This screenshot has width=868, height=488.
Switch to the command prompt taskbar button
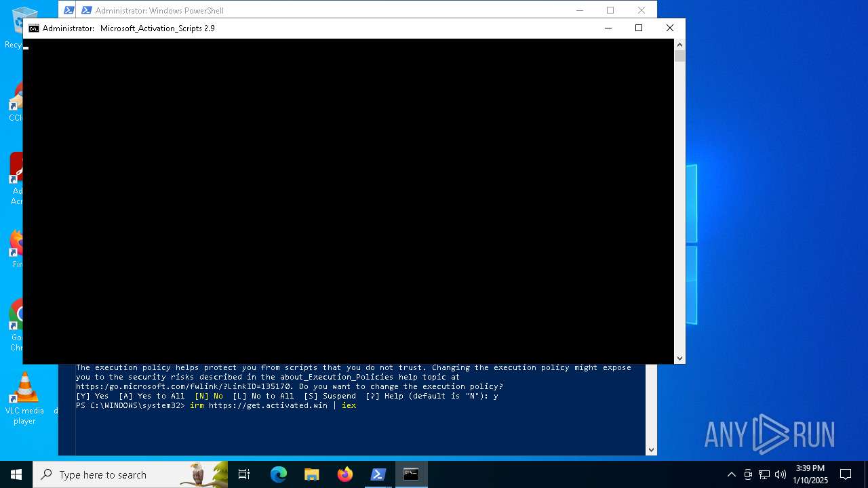point(412,474)
